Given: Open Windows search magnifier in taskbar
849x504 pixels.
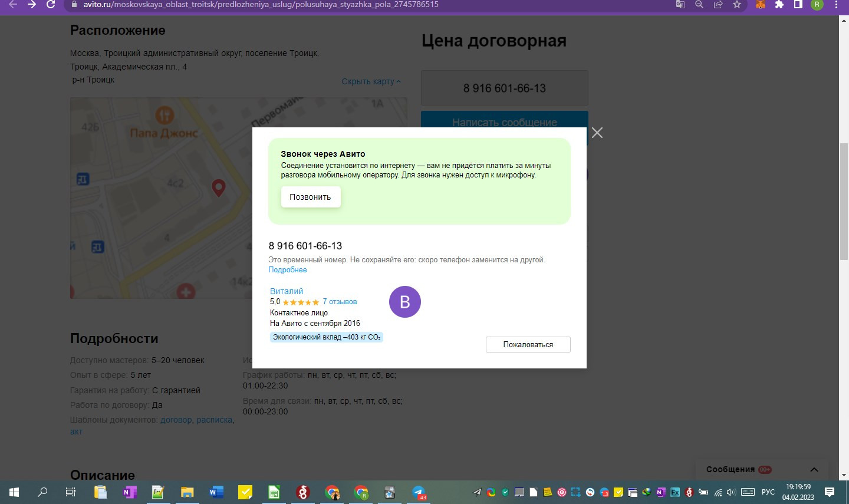Looking at the screenshot, I should [x=42, y=492].
